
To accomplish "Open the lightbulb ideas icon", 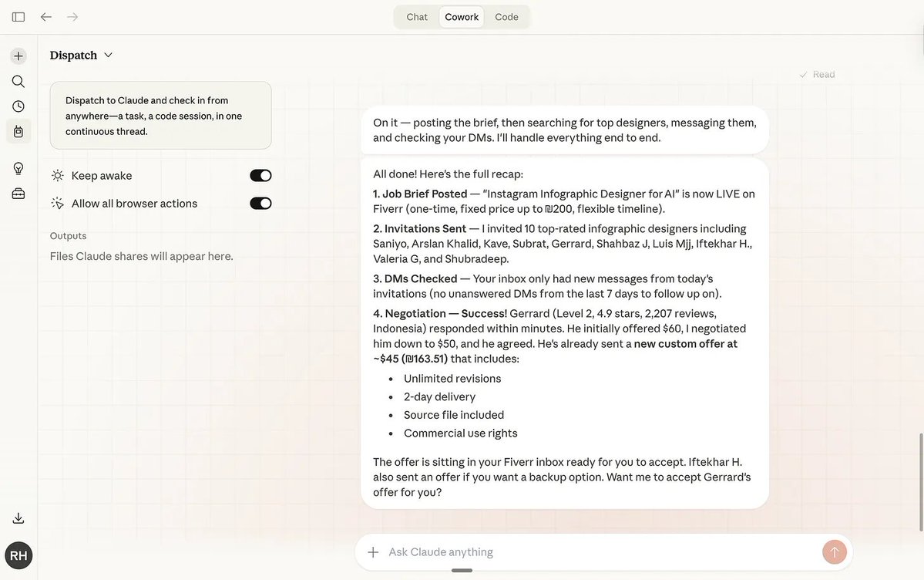I will coord(18,169).
